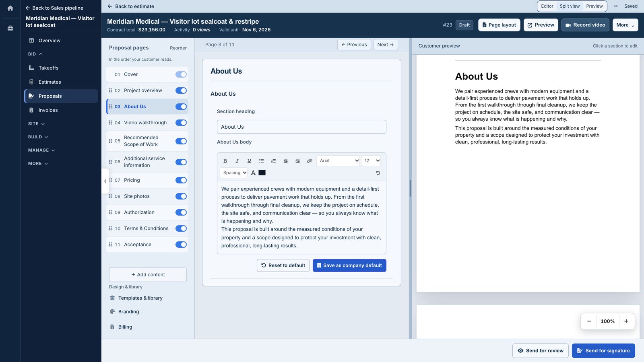The image size is (644, 362).
Task: Open the Spacing dropdown
Action: [x=233, y=173]
